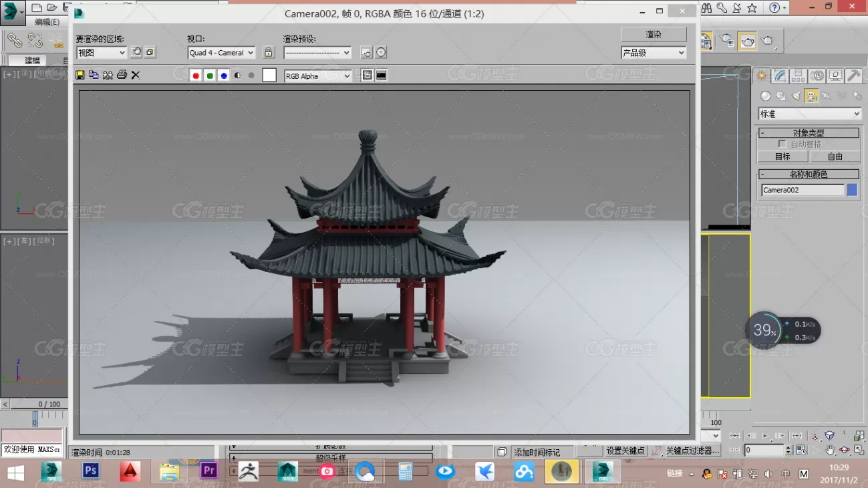The image size is (868, 488).
Task: Click the 添加时间标记 field
Action: 542,452
